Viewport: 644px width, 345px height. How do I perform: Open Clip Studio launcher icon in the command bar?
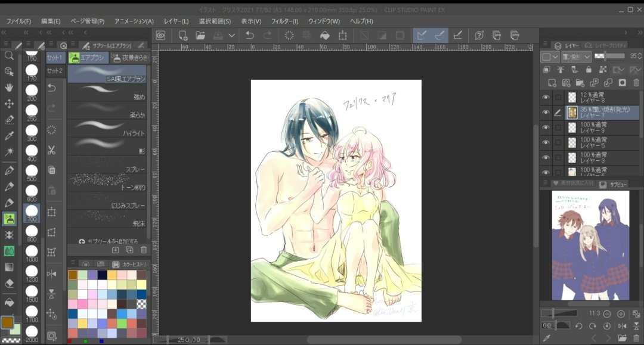coord(160,36)
